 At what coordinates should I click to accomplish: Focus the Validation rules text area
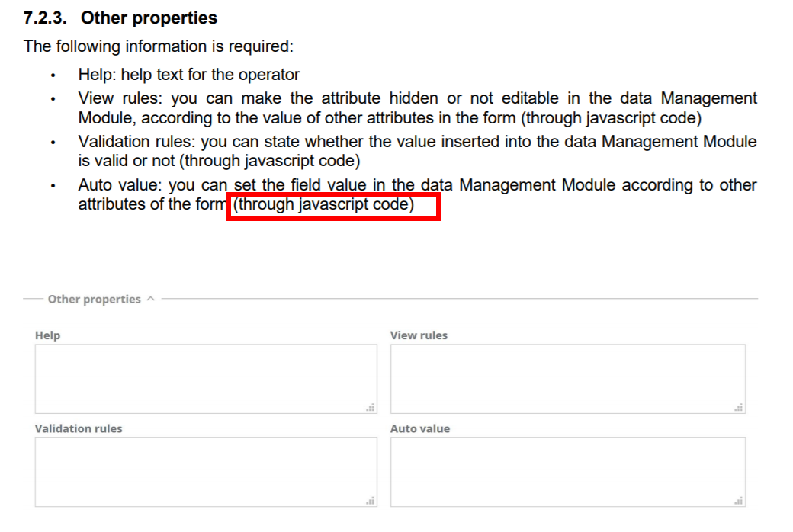click(205, 471)
